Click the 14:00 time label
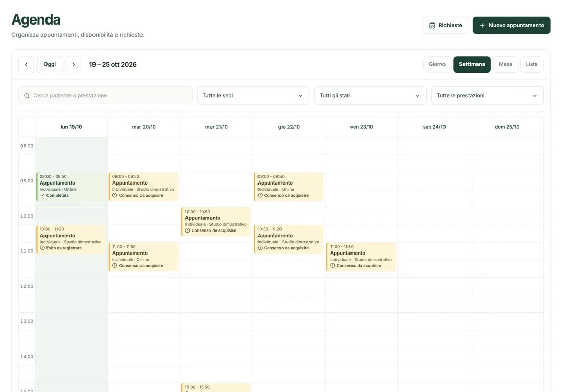Viewport: 562px width, 392px height. pos(27,357)
